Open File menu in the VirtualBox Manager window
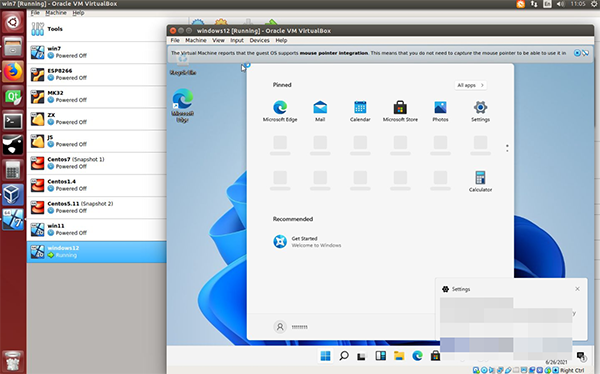Image resolution: width=600 pixels, height=374 pixels. click(35, 13)
